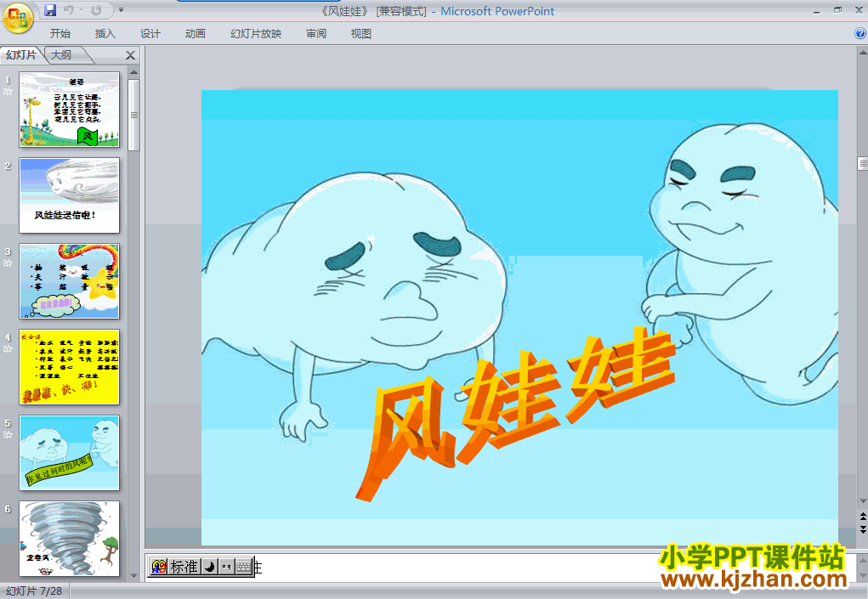Click main slide area scroll up arrow

[x=862, y=53]
